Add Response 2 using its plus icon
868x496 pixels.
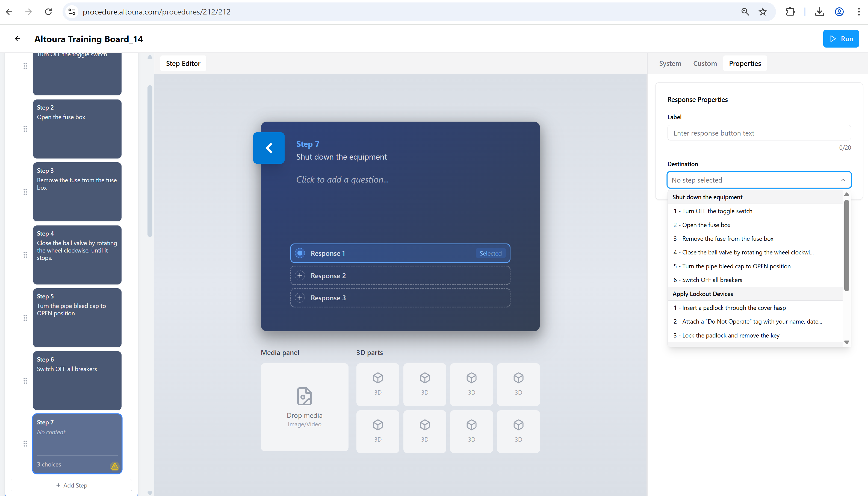coord(300,275)
